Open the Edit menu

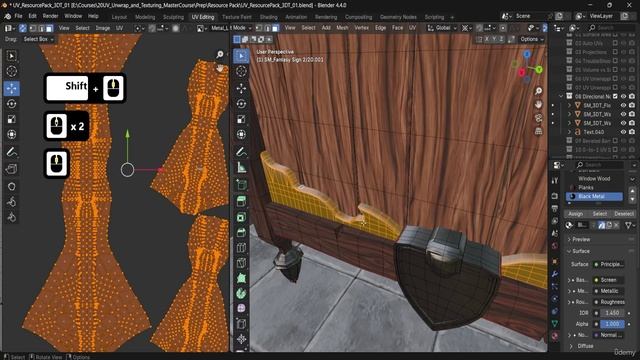point(32,16)
